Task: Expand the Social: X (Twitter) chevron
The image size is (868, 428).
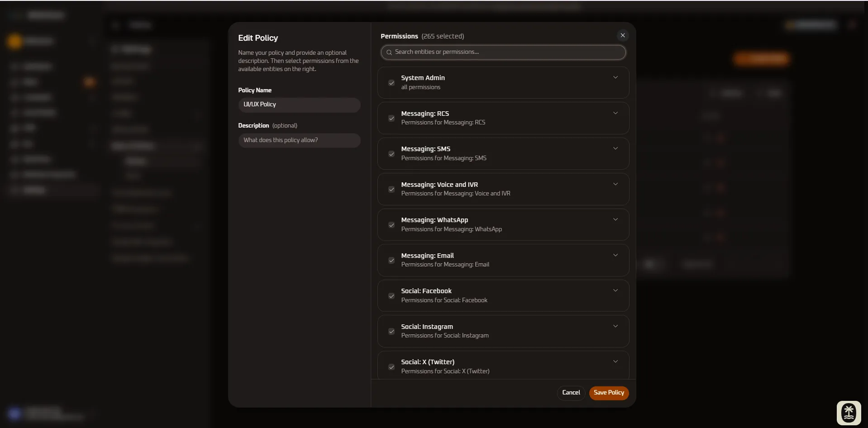Action: (615, 361)
